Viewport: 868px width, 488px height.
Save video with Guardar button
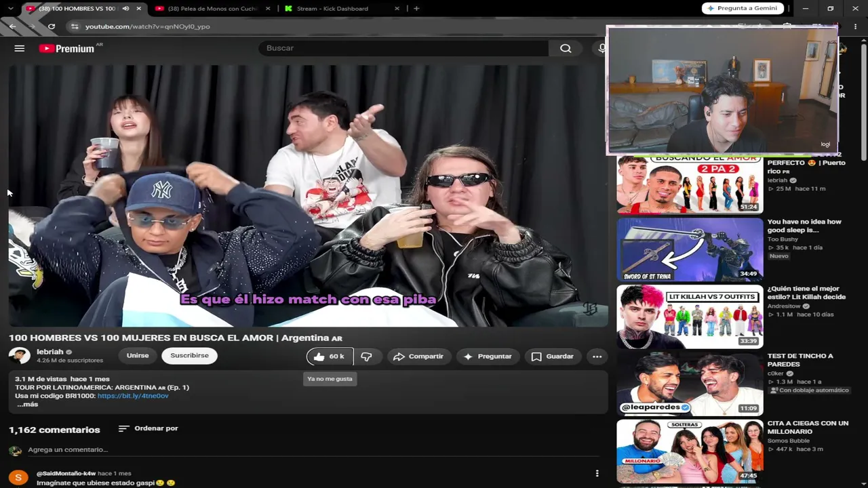(x=553, y=357)
